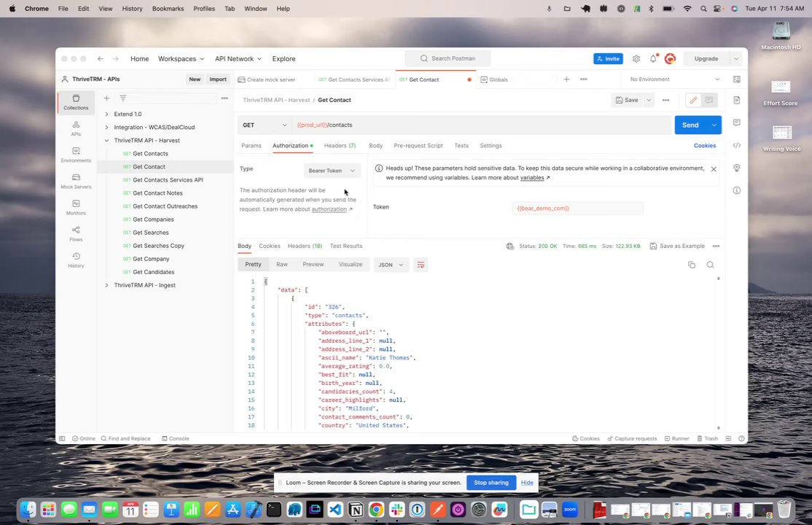This screenshot has height=525, width=812.
Task: Click the plus icon to open a new tab
Action: 566,79
